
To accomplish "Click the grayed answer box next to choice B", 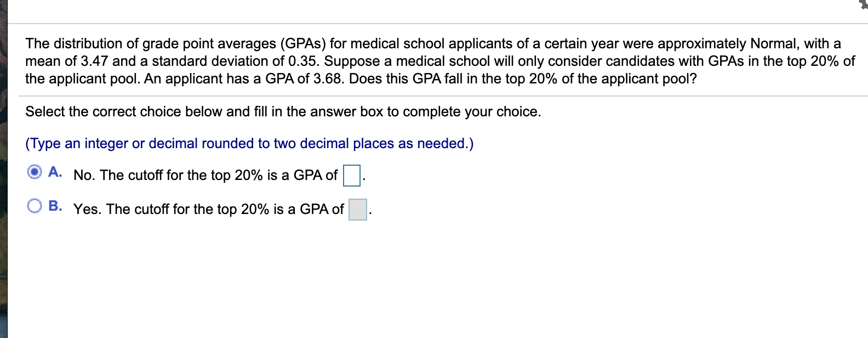I will click(x=357, y=209).
